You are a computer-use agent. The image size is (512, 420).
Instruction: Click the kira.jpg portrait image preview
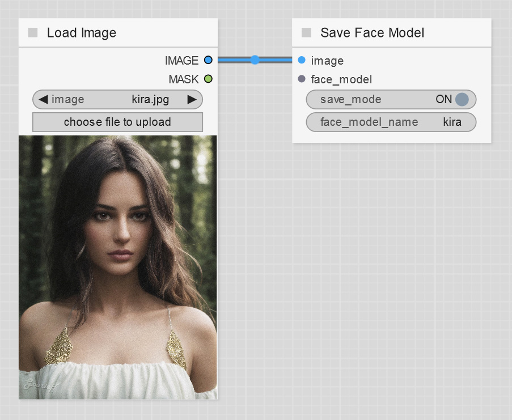click(118, 266)
